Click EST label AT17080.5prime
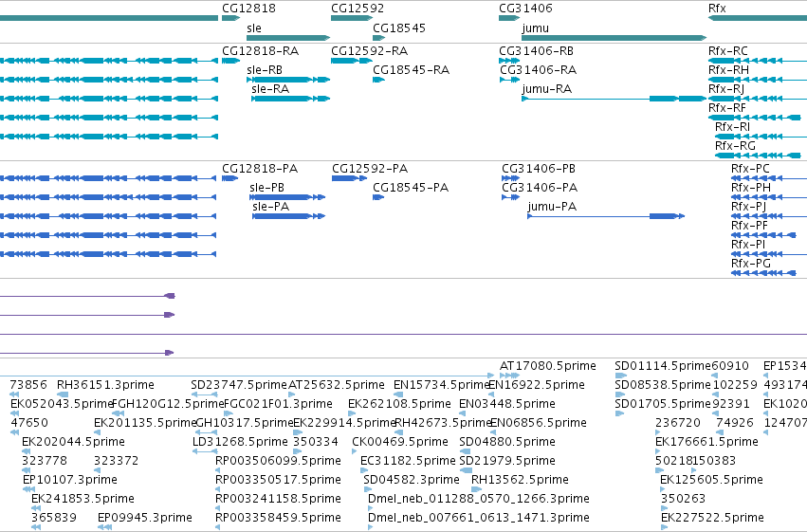The height and width of the screenshot is (532, 807). (547, 366)
